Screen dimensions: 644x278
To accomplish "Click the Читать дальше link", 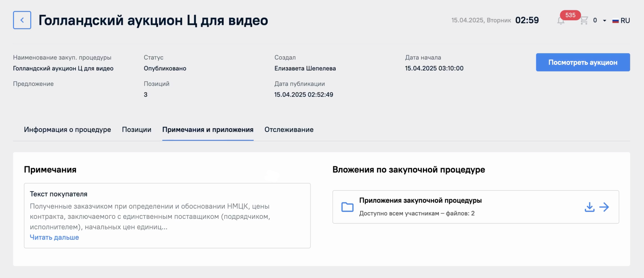I will click(54, 237).
